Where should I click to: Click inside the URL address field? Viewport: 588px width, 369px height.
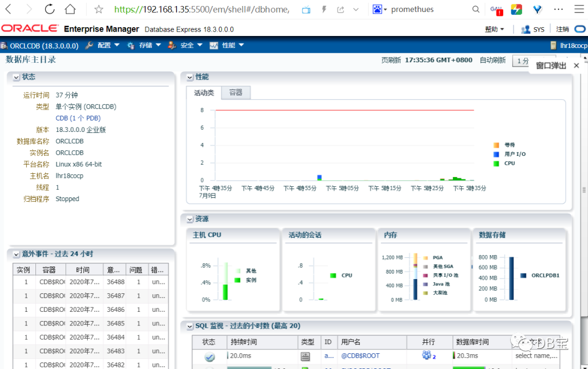coord(202,9)
